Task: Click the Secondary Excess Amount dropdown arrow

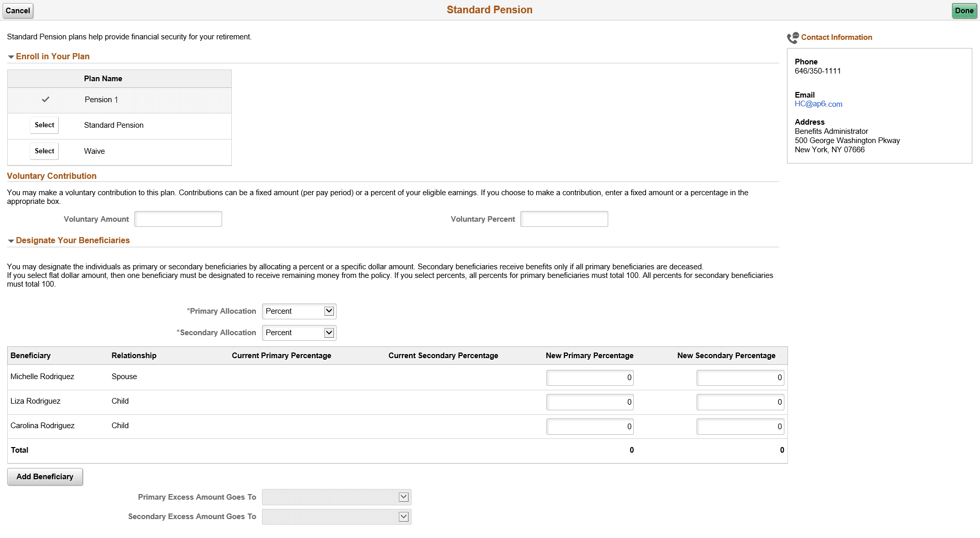Action: pyautogui.click(x=403, y=517)
